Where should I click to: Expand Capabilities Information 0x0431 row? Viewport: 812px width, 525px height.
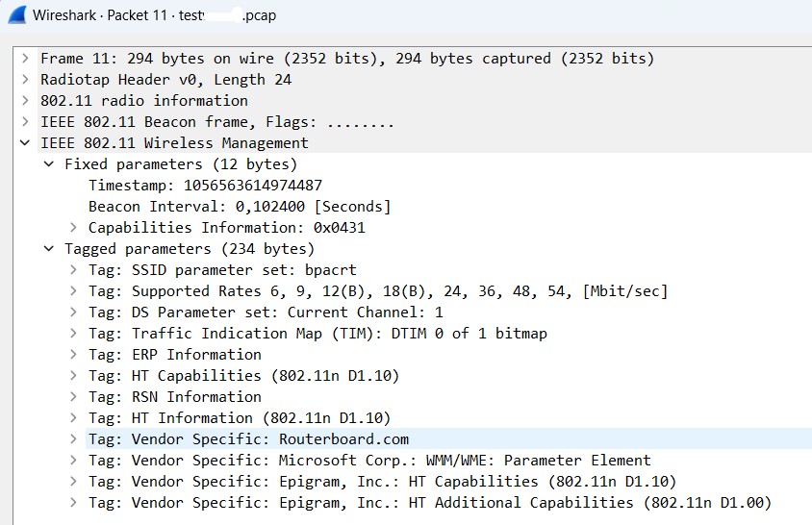click(74, 228)
